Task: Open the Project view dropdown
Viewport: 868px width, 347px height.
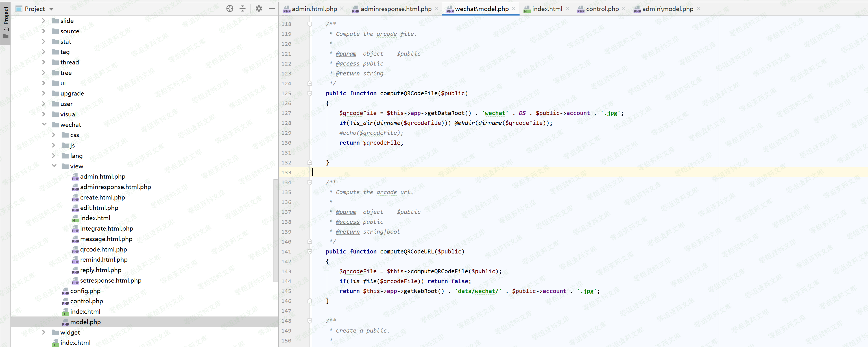Action: pos(51,9)
